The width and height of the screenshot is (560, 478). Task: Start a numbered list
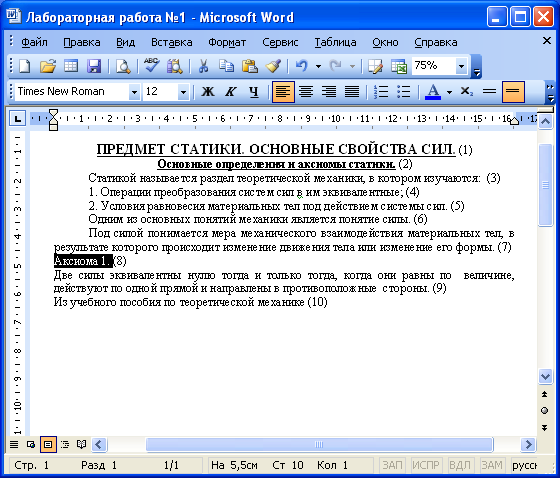[381, 92]
